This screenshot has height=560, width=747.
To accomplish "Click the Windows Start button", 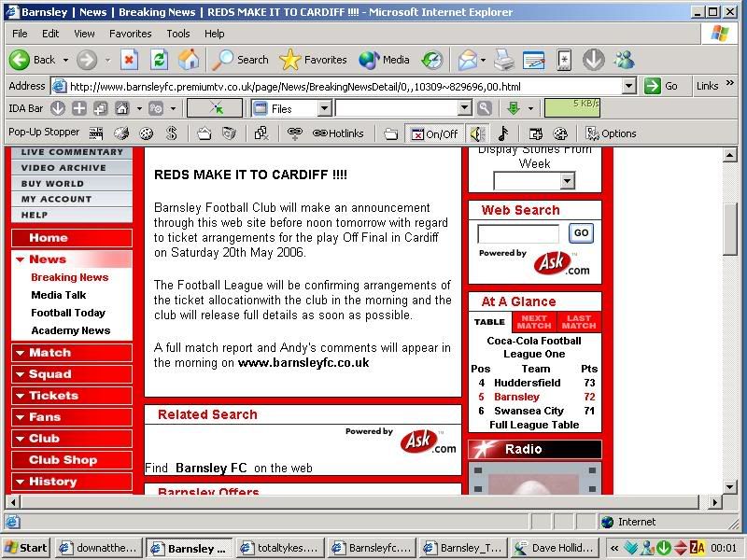I will point(26,548).
